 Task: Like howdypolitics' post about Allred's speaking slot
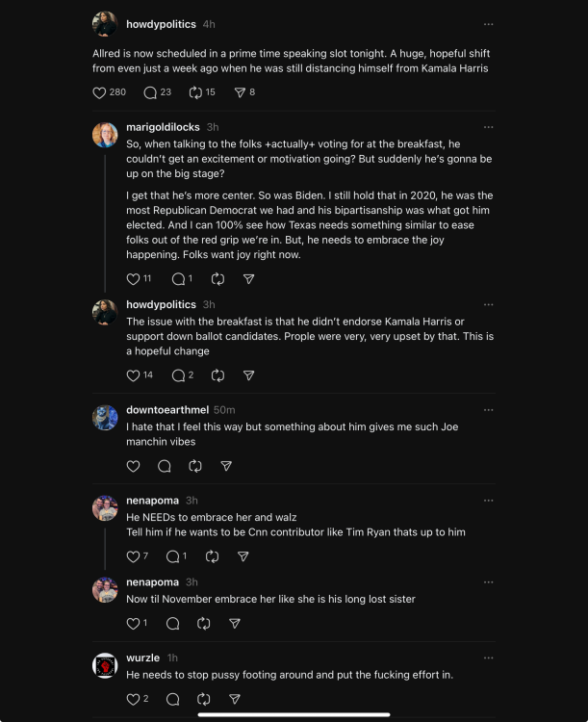click(98, 92)
